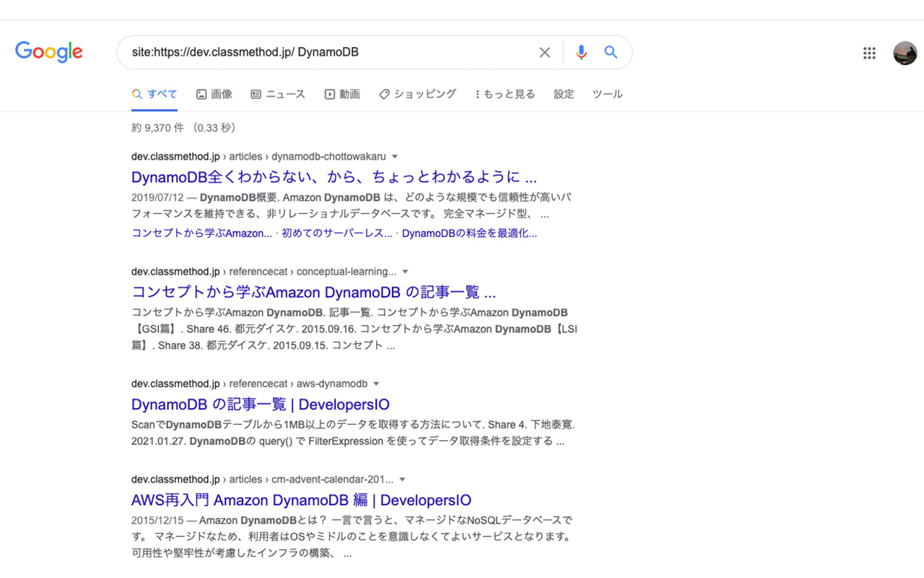924x578 pixels.
Task: Open sitelink DynamoDBの料金を最適化...
Action: (469, 233)
